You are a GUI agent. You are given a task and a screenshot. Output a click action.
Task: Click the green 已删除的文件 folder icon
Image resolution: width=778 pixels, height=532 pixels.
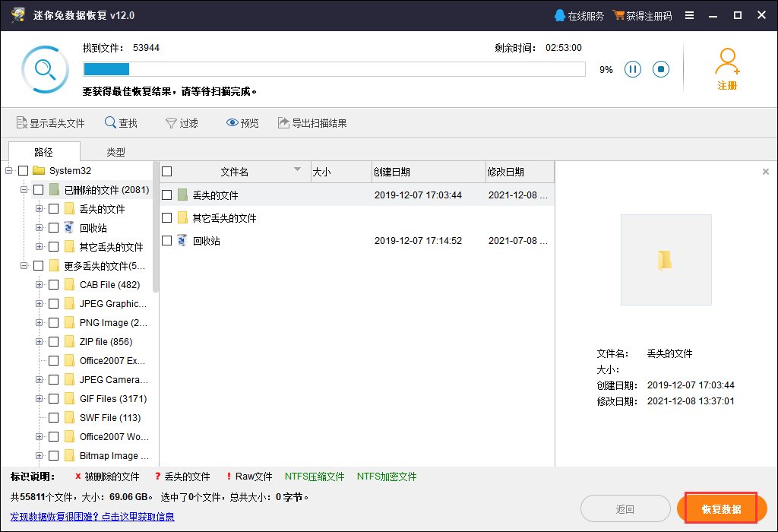pyautogui.click(x=54, y=189)
